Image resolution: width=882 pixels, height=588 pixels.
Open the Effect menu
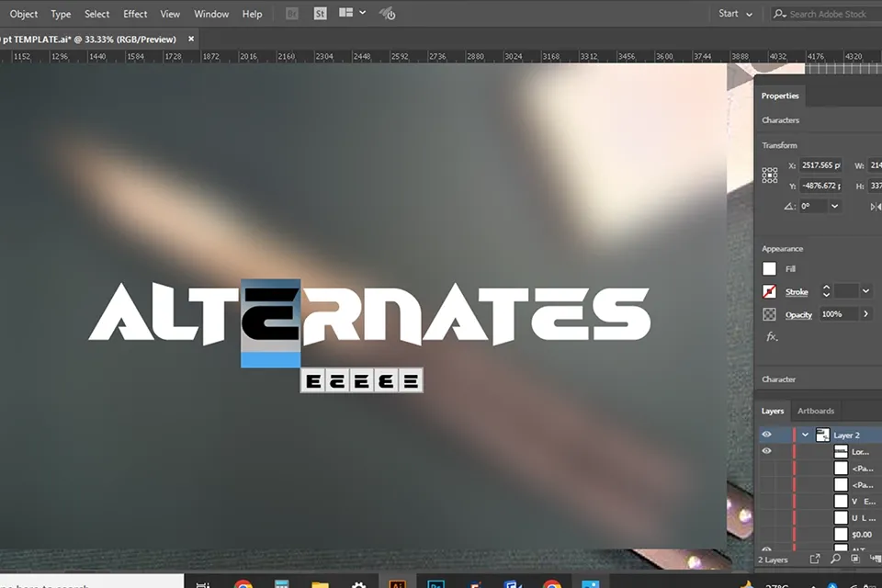point(135,14)
